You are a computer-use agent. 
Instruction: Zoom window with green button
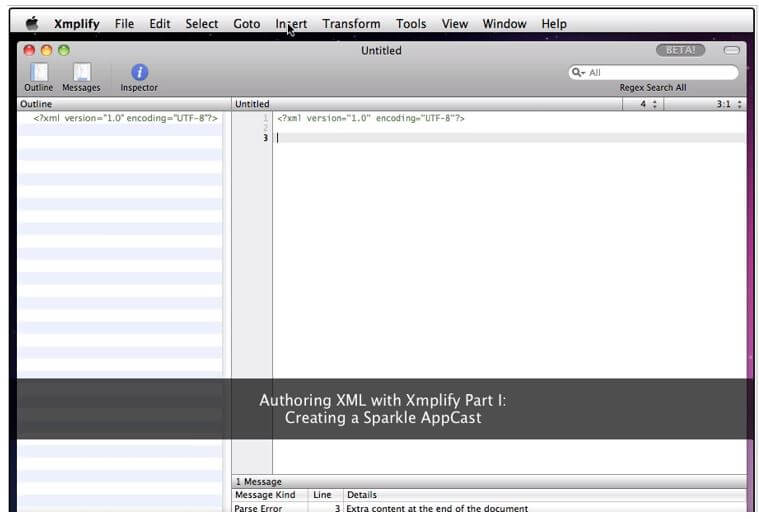point(64,50)
